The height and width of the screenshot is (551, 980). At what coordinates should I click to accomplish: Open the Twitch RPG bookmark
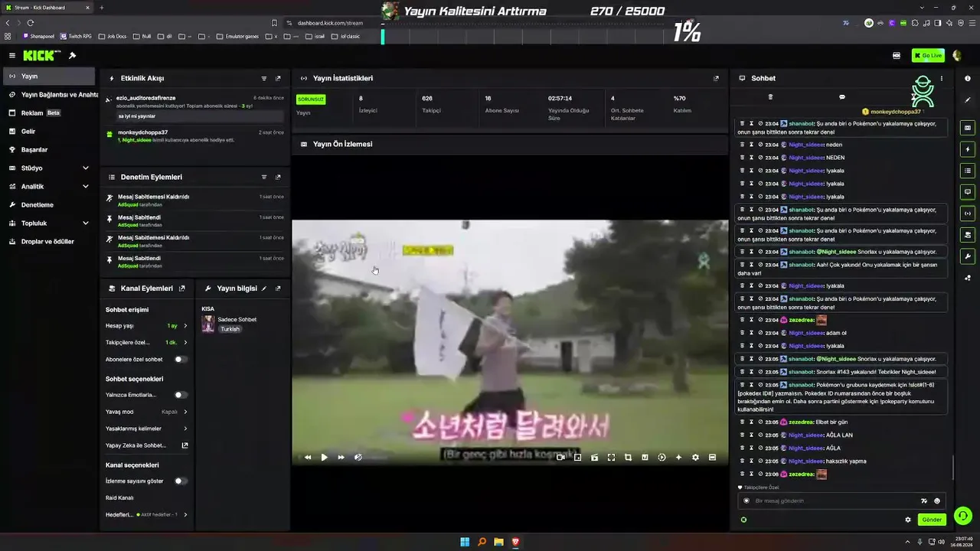tap(77, 36)
